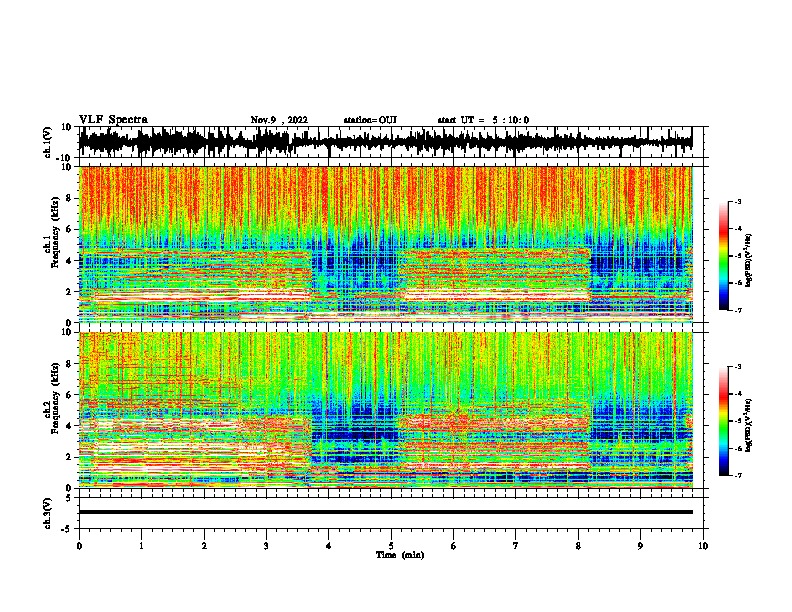The image size is (792, 612).
Task: Click the date label 'Nov.9 , 2022'
Action: tap(279, 120)
